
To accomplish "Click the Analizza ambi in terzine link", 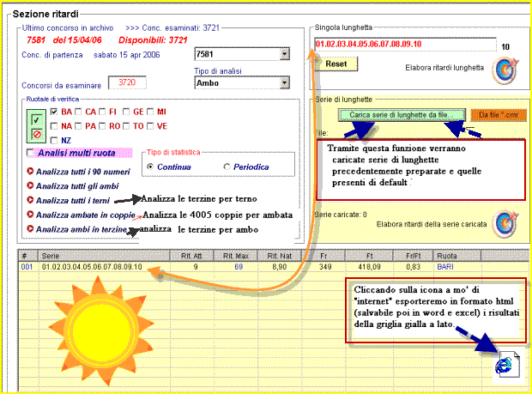I will pyautogui.click(x=82, y=229).
